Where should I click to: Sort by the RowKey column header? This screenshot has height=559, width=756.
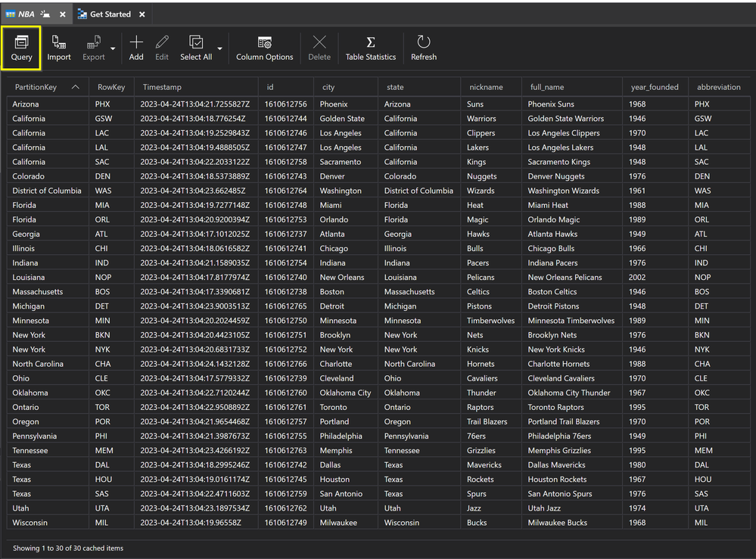point(111,87)
